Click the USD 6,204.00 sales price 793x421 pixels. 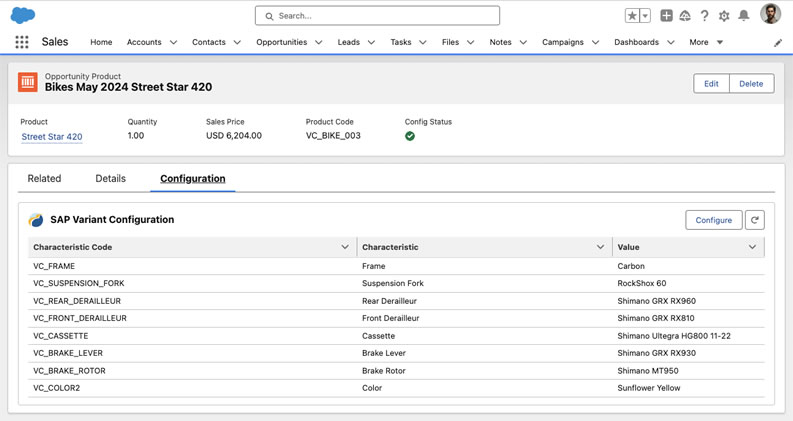(234, 136)
